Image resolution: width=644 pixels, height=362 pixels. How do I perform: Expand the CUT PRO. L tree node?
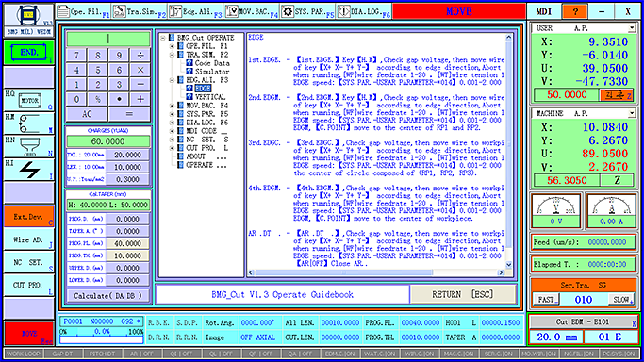pyautogui.click(x=173, y=148)
